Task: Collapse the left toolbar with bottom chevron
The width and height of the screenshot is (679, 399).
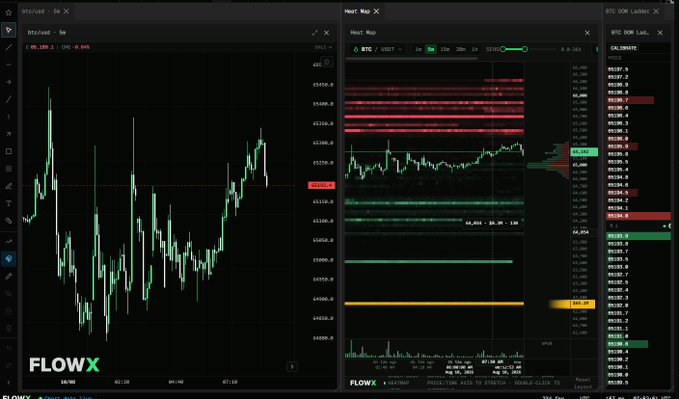Action: (x=9, y=383)
